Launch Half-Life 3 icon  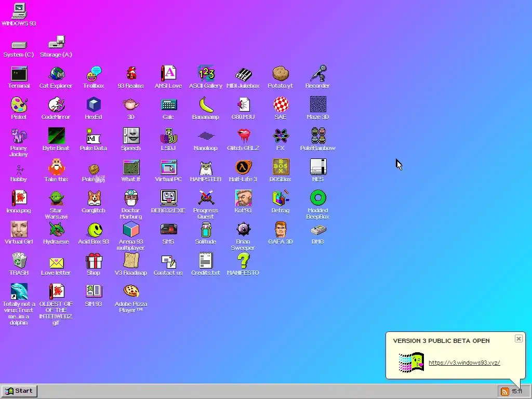click(243, 167)
